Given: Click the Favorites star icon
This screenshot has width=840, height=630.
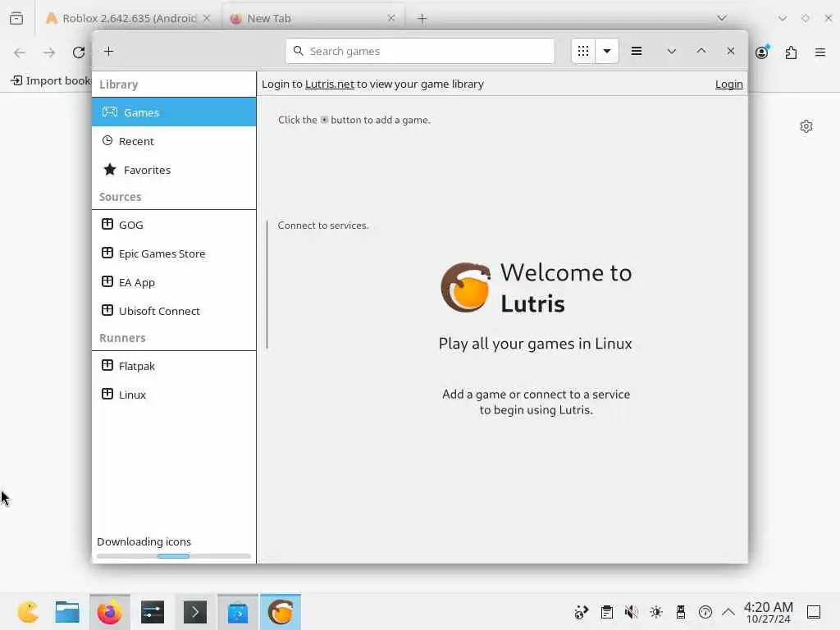Looking at the screenshot, I should pyautogui.click(x=110, y=169).
